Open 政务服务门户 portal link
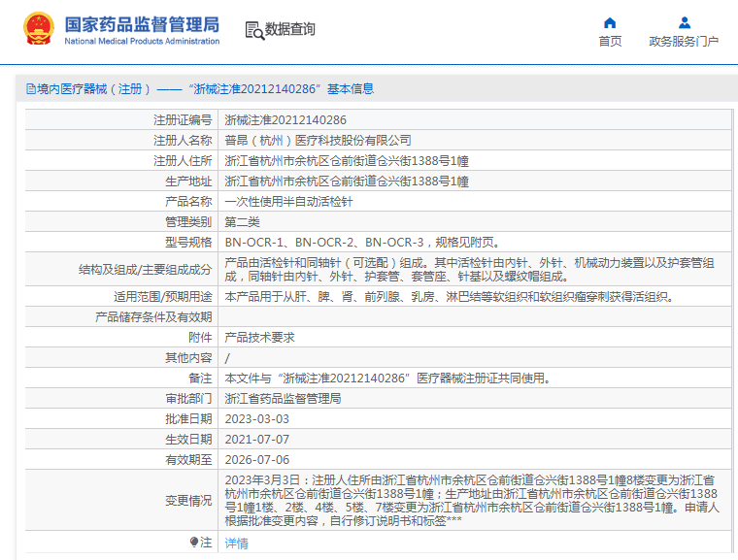Image resolution: width=738 pixels, height=560 pixels. coord(684,42)
